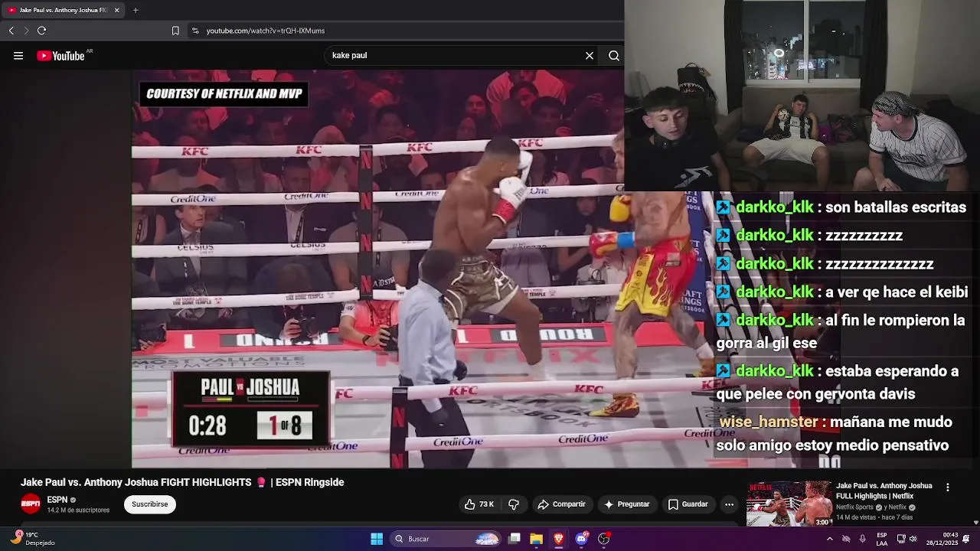This screenshot has height=551, width=980.
Task: Switch to the Jake Paul vs. Anthony Joshua tab
Action: pyautogui.click(x=63, y=10)
